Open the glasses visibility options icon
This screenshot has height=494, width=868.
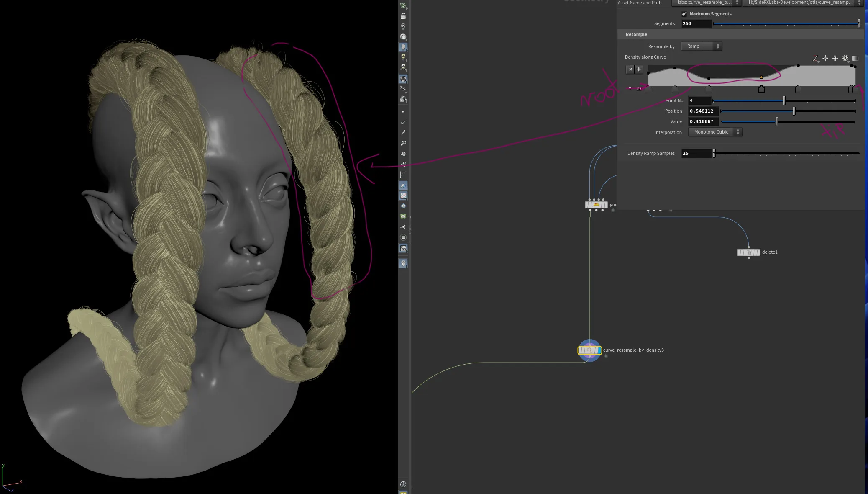403,89
